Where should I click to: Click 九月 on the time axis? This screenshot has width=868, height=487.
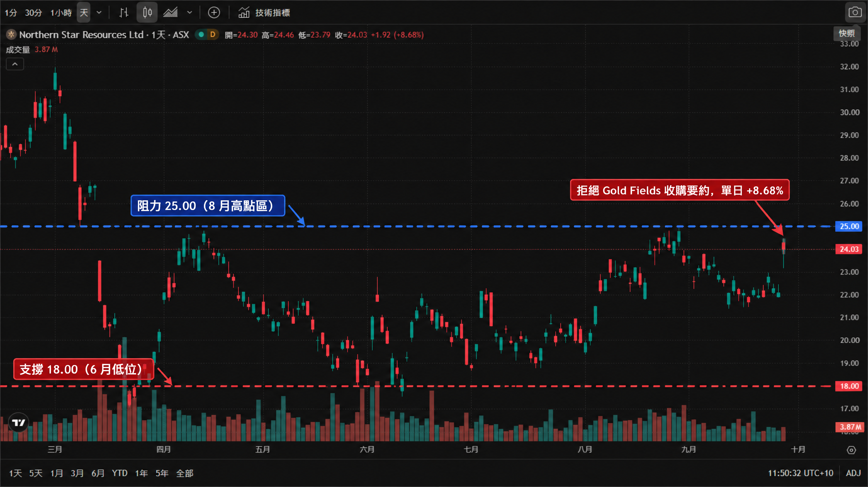[688, 449]
